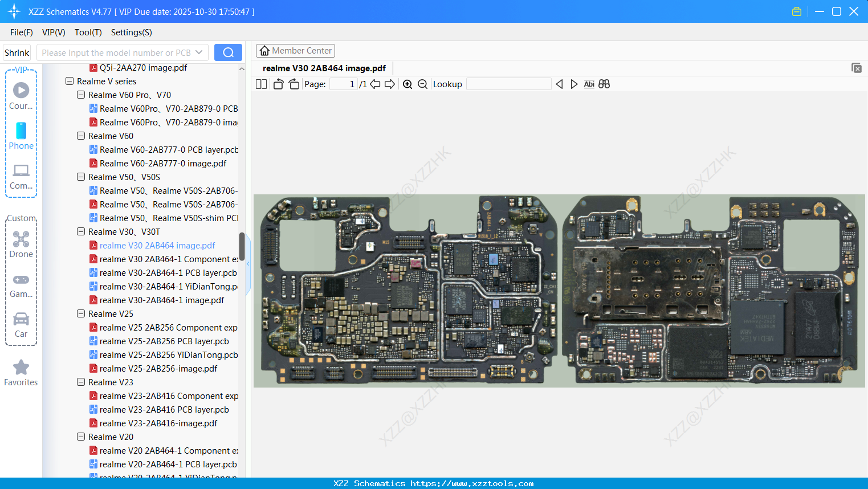Open the Phone category in sidebar
This screenshot has width=868, height=489.
[21, 136]
